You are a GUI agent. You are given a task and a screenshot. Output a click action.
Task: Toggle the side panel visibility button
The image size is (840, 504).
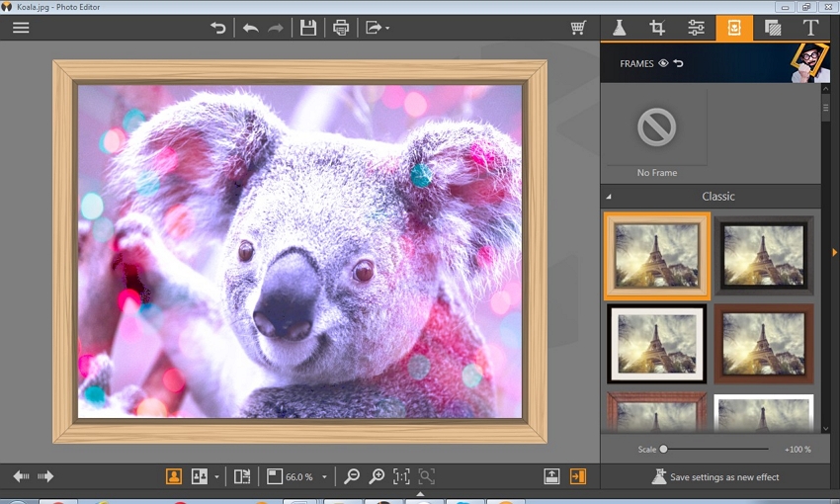578,476
